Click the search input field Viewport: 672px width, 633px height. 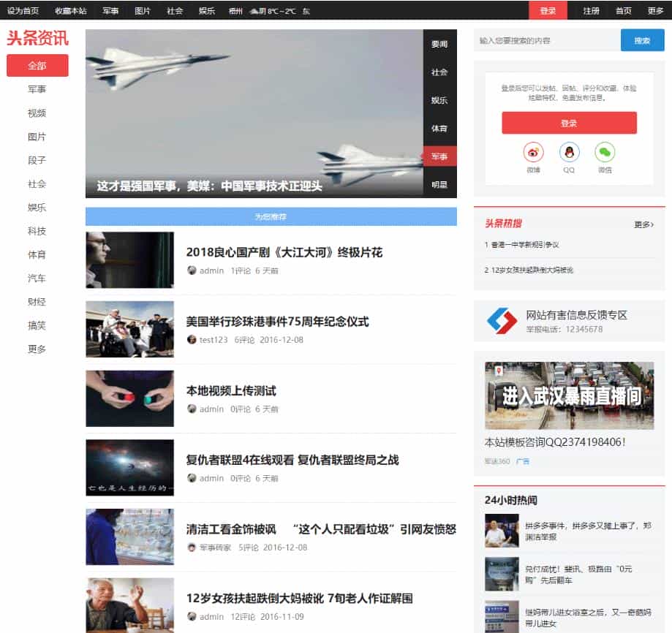click(x=547, y=40)
